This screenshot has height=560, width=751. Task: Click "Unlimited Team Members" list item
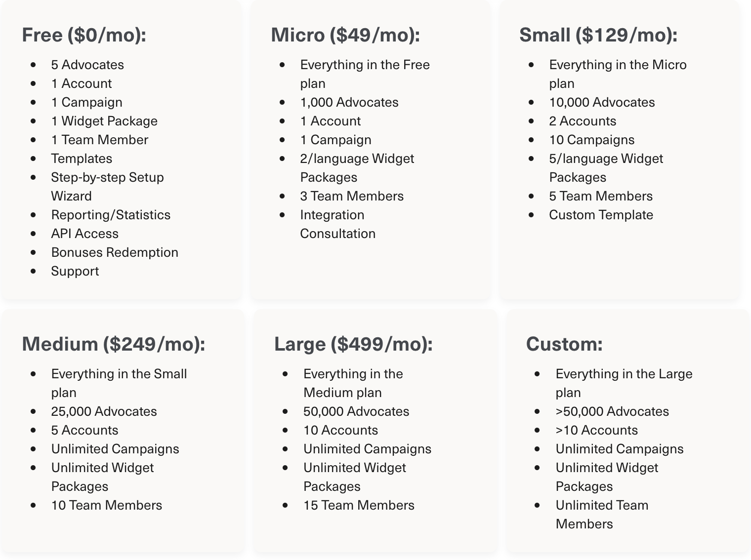pyautogui.click(x=601, y=514)
